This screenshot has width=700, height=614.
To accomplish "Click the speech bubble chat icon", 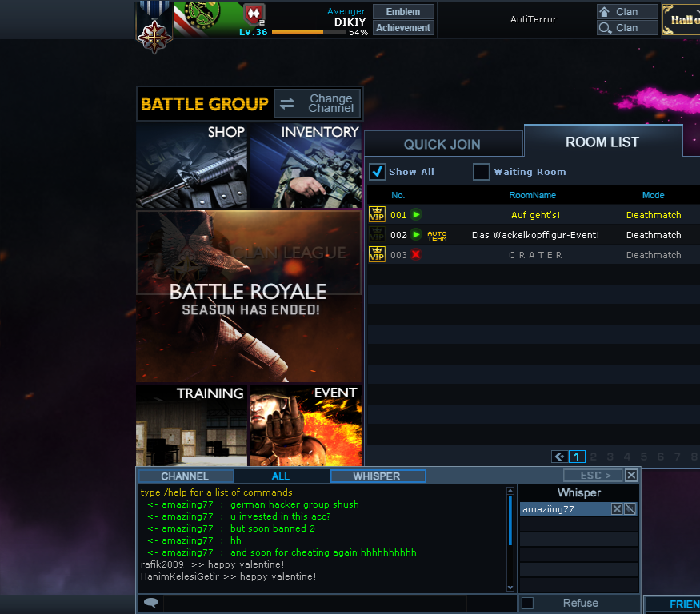I will tap(151, 603).
